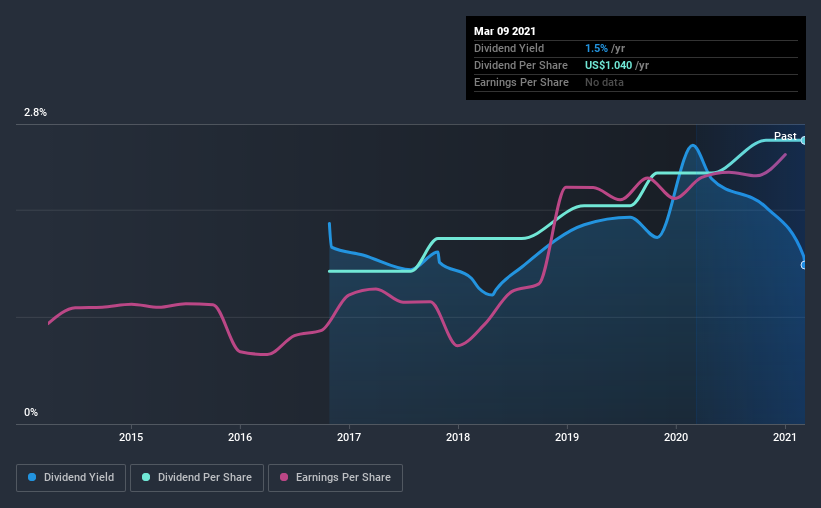Click the tooltip 'Earnings Per Share' row label
The width and height of the screenshot is (821, 508).
(521, 82)
